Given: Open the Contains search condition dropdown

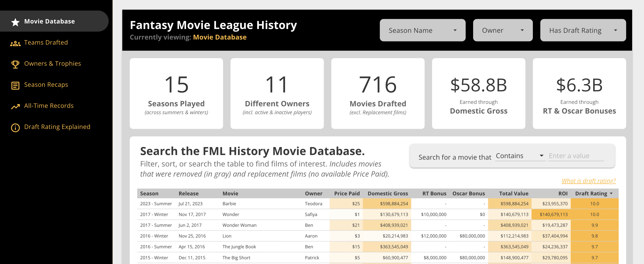Looking at the screenshot, I should coord(520,156).
